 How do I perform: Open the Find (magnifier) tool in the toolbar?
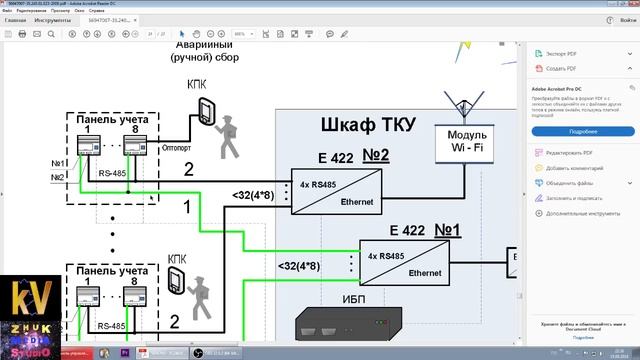[51, 34]
